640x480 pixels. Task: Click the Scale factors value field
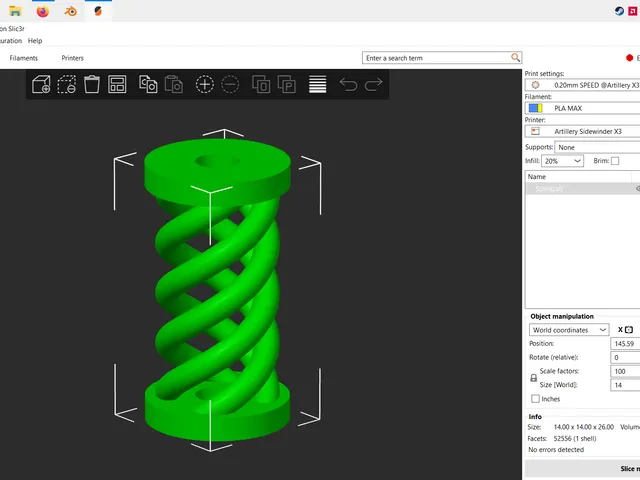(625, 371)
